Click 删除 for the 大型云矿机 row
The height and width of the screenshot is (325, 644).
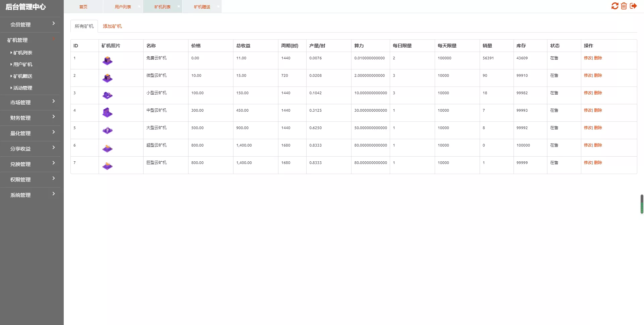598,128
